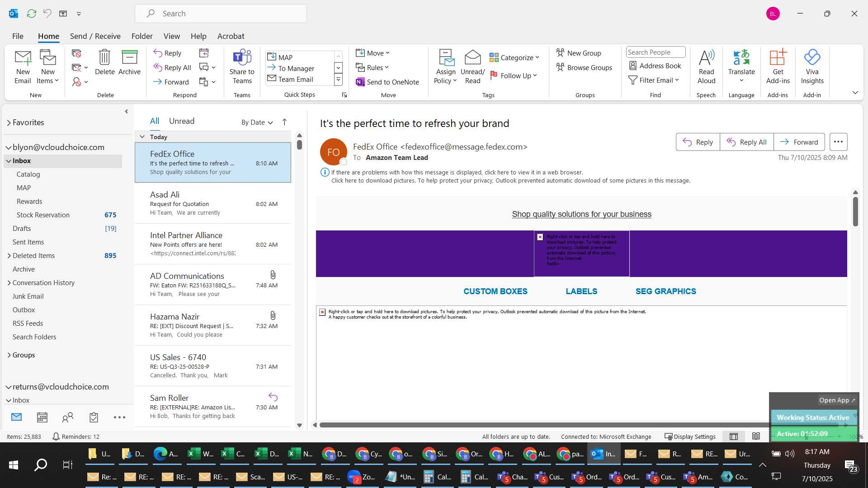Click the Undo icon in quick access toolbar
The width and height of the screenshot is (868, 488).
click(x=47, y=14)
